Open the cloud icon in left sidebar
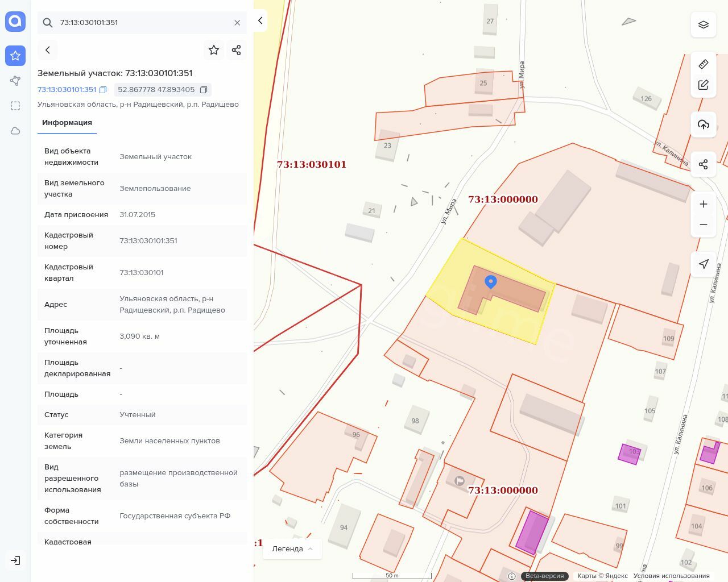 (15, 131)
